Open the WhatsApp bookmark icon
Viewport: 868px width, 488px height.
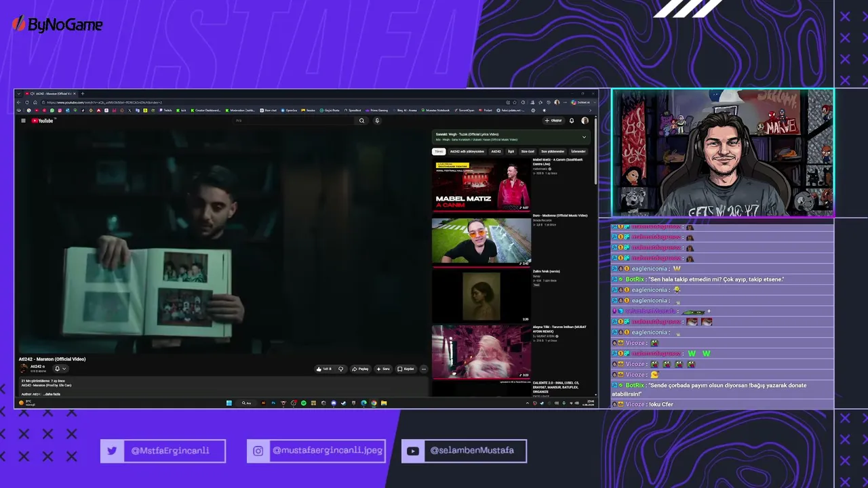coord(52,110)
